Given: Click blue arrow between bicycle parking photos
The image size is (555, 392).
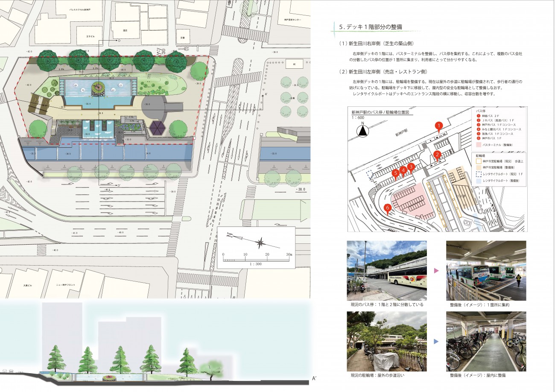Looking at the screenshot, I should tap(436, 342).
